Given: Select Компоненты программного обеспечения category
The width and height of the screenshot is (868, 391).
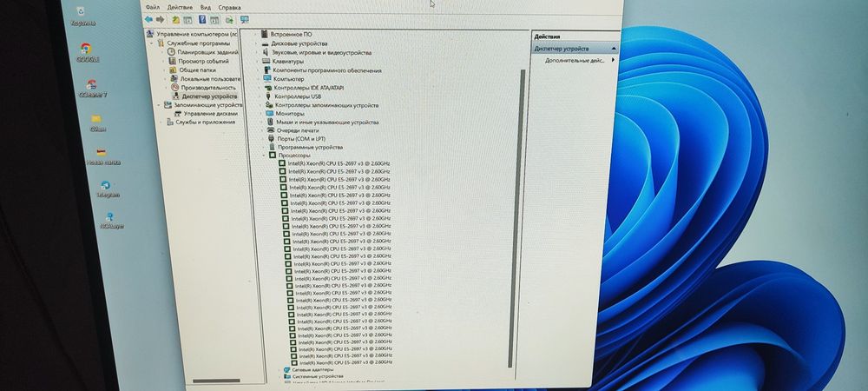Looking at the screenshot, I should [x=326, y=70].
